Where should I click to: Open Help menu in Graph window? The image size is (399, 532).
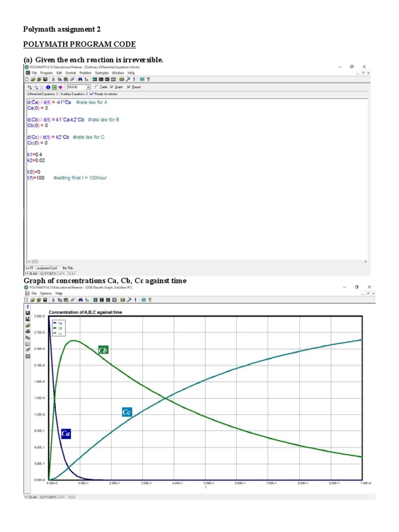pyautogui.click(x=59, y=293)
